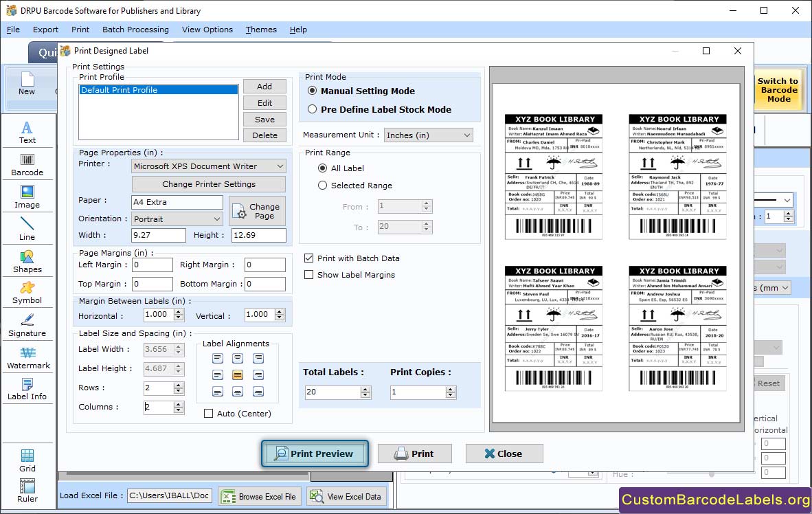
Task: Select the Line tool in sidebar
Action: pos(27,229)
